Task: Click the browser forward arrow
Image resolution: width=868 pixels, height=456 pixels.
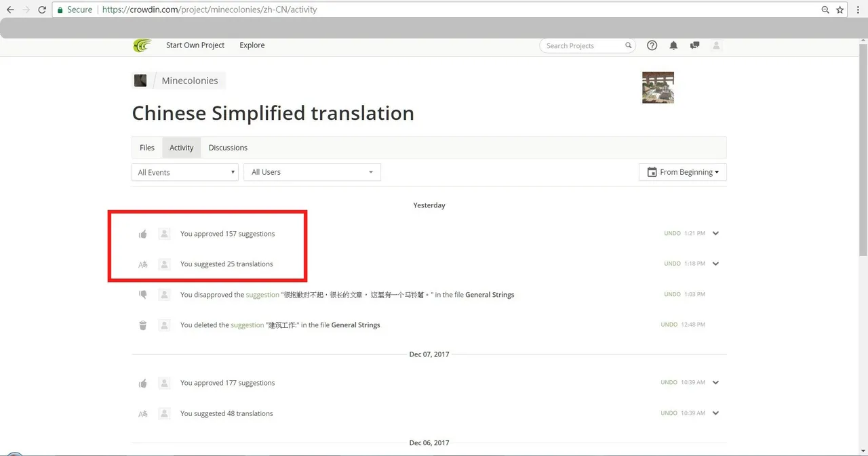Action: click(26, 9)
